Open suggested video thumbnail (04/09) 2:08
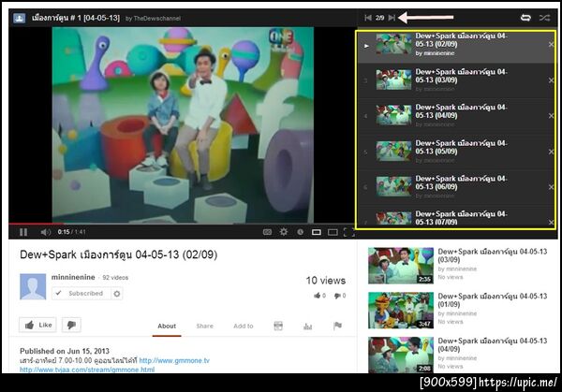The width and height of the screenshot is (562, 392). [x=401, y=355]
